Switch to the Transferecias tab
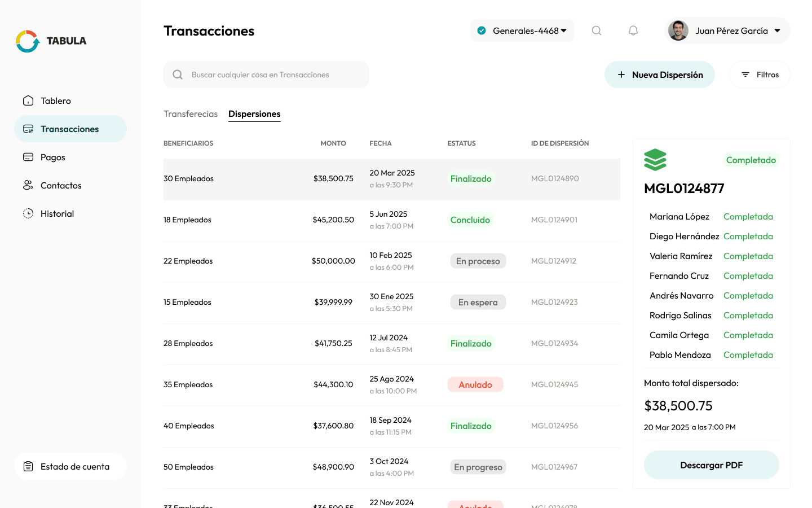This screenshot has height=508, width=812. [191, 113]
